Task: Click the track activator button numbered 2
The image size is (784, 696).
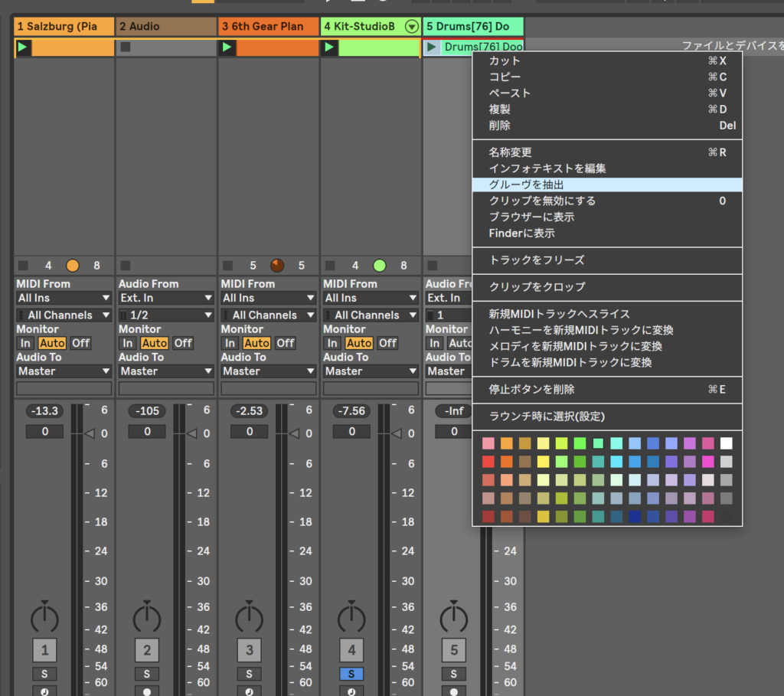Action: click(147, 650)
